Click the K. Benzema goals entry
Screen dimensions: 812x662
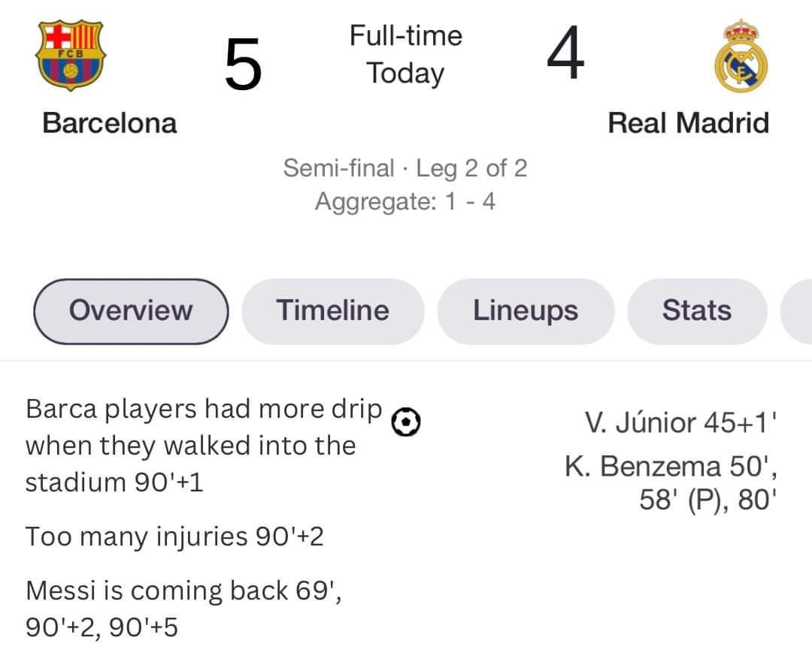[x=671, y=482]
